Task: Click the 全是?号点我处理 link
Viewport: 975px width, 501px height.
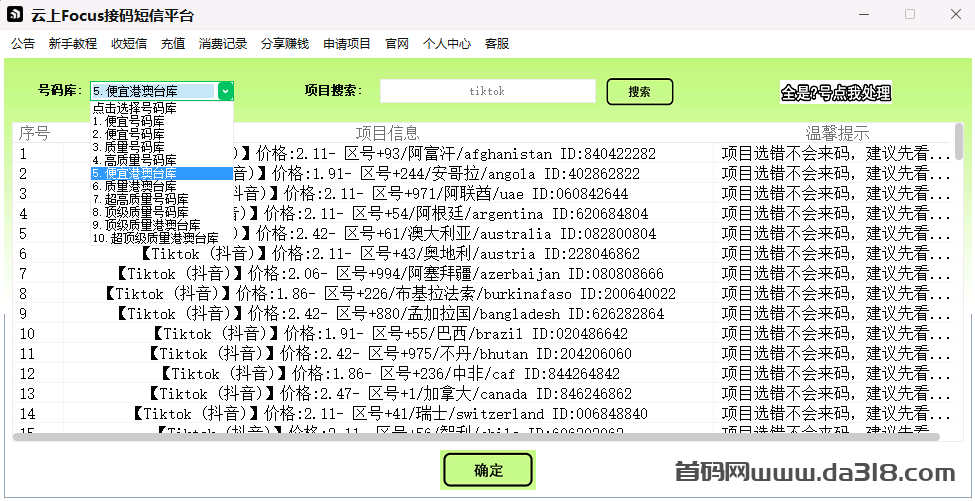Action: pos(836,93)
